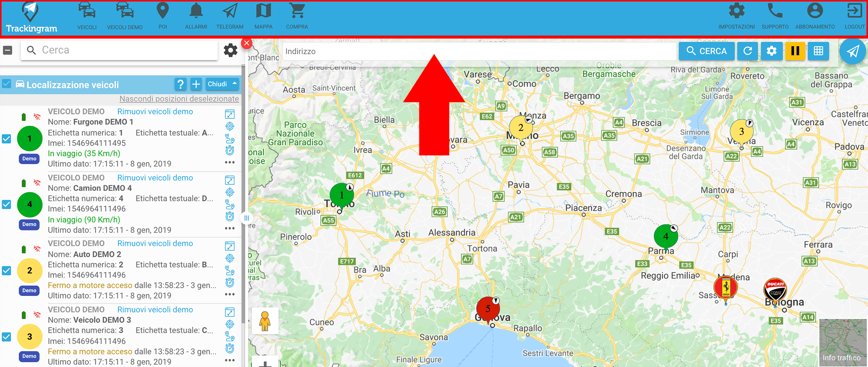Click the CERCA address search button

click(706, 51)
